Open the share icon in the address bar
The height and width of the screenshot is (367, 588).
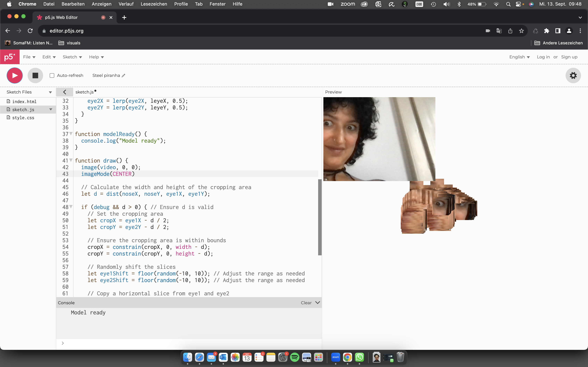(510, 31)
